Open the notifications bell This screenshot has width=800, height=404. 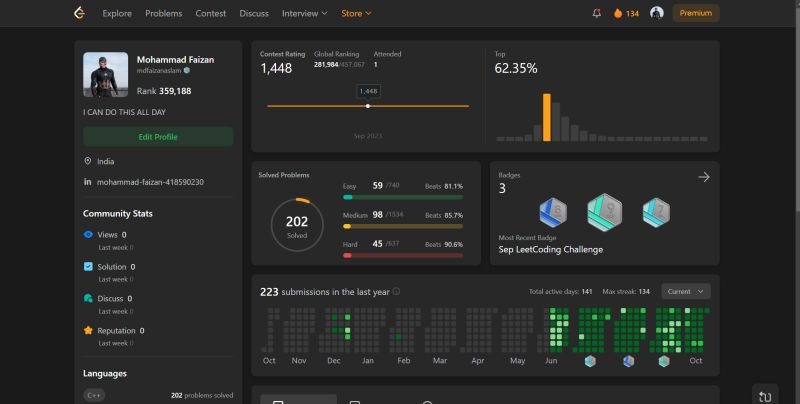point(596,13)
